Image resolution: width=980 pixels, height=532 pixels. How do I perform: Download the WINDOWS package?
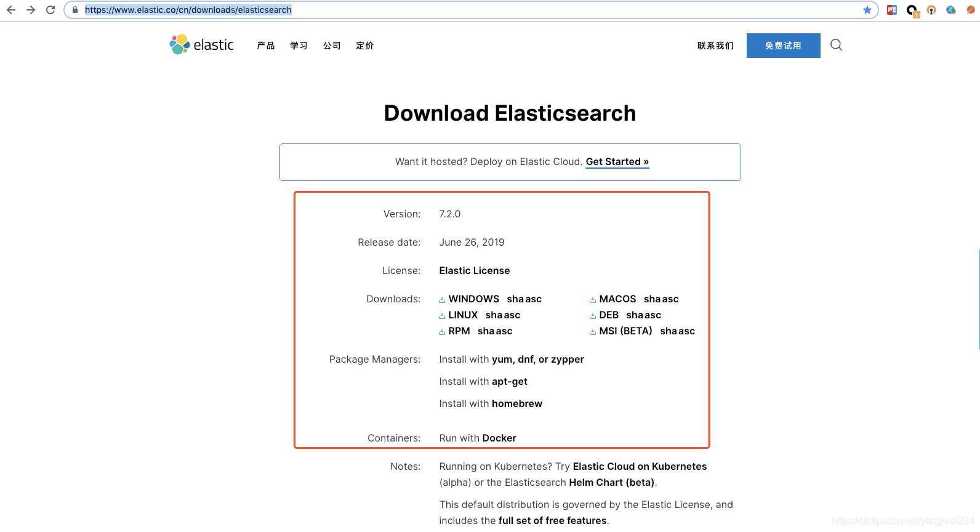coord(474,299)
